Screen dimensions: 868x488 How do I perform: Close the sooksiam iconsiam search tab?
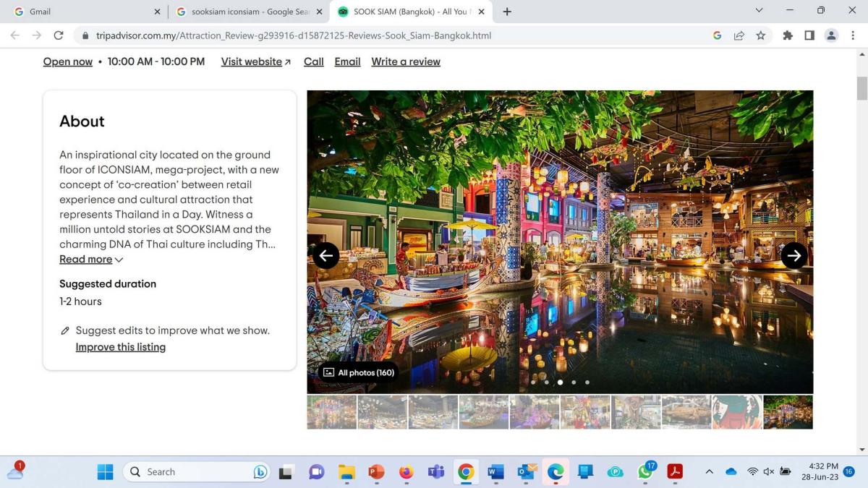tap(320, 12)
